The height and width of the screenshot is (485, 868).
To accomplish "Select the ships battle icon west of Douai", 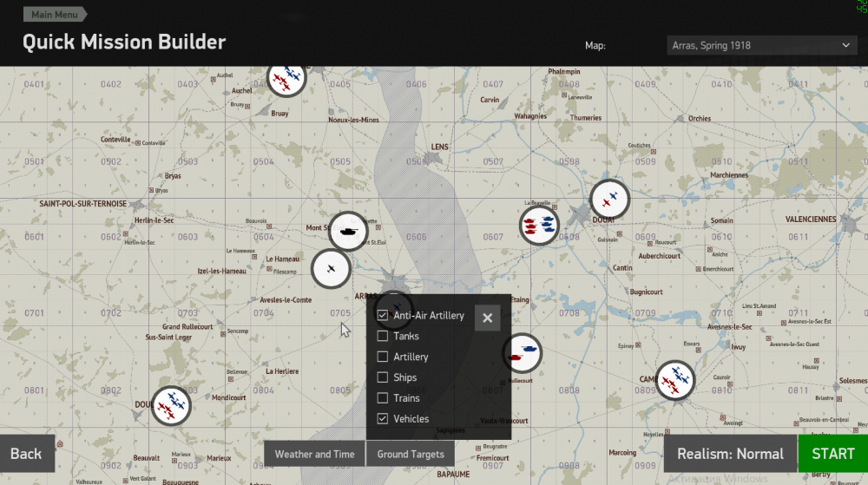I will click(539, 225).
